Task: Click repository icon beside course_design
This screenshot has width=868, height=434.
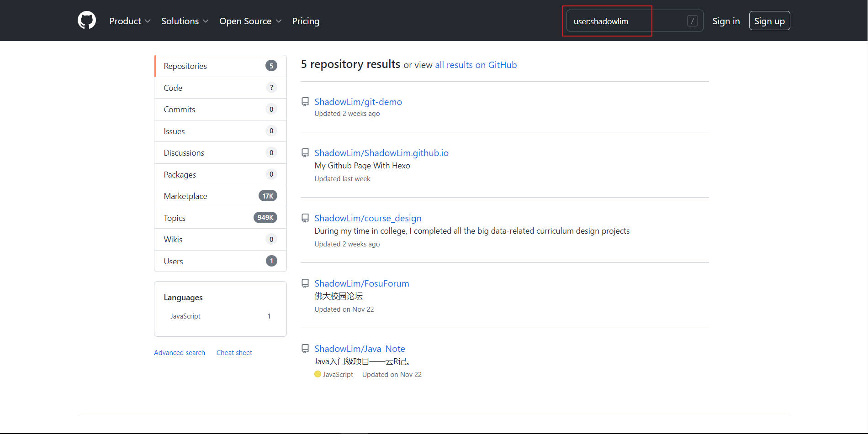Action: tap(305, 218)
